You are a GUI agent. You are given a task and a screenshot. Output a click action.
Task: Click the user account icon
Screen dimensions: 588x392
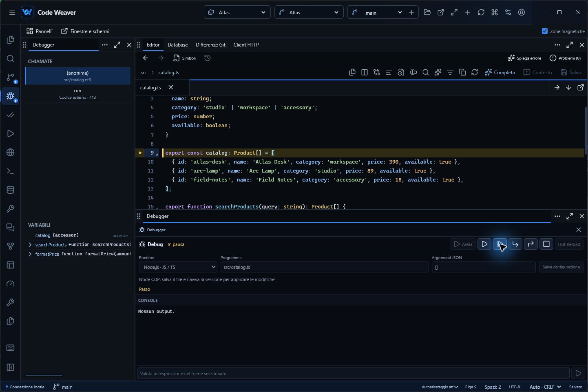[522, 13]
